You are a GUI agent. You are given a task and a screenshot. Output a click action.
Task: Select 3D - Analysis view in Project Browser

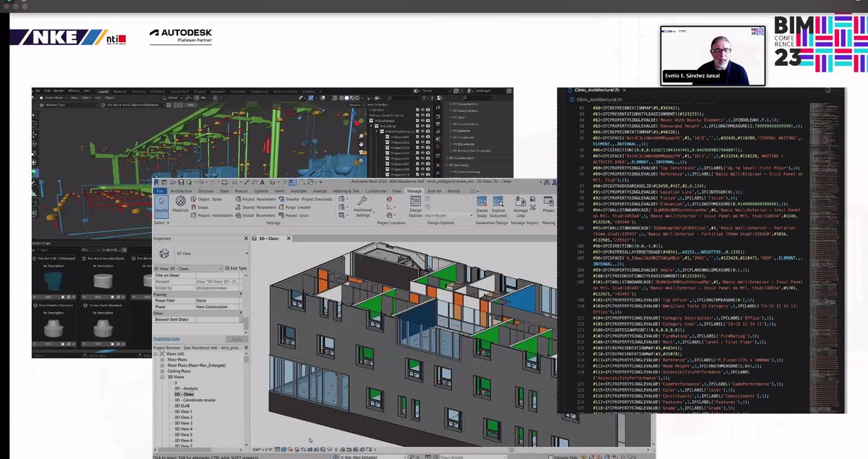[x=187, y=388]
